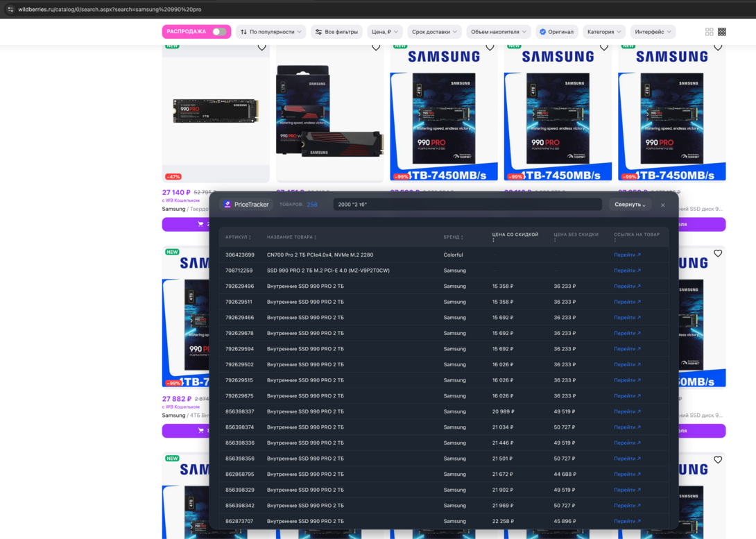Favorite the first product with -47% badge
Screen dimensions: 756x539
point(261,47)
